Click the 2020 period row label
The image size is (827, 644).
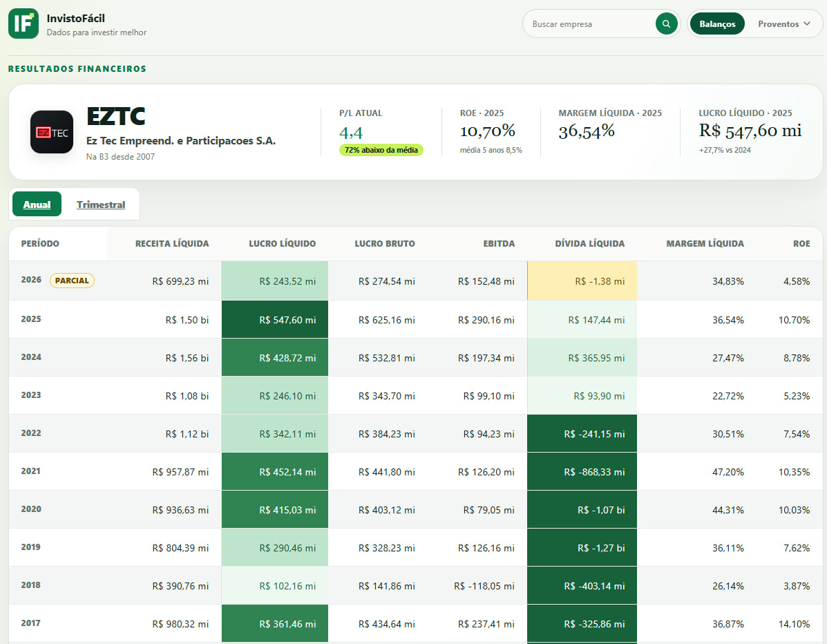[x=31, y=509]
